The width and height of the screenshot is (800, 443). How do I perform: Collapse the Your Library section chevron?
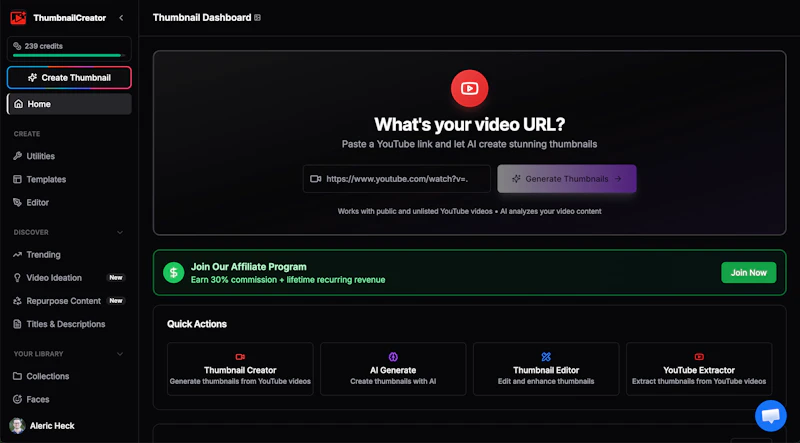(120, 354)
